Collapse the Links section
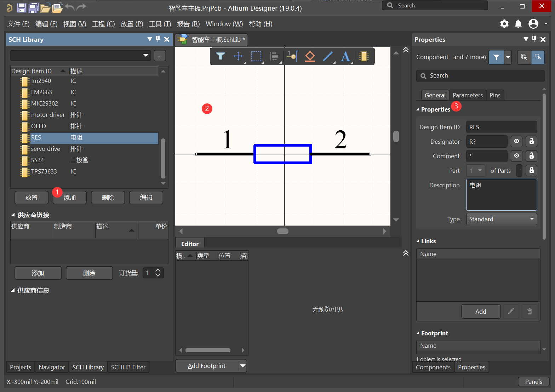 coord(418,241)
